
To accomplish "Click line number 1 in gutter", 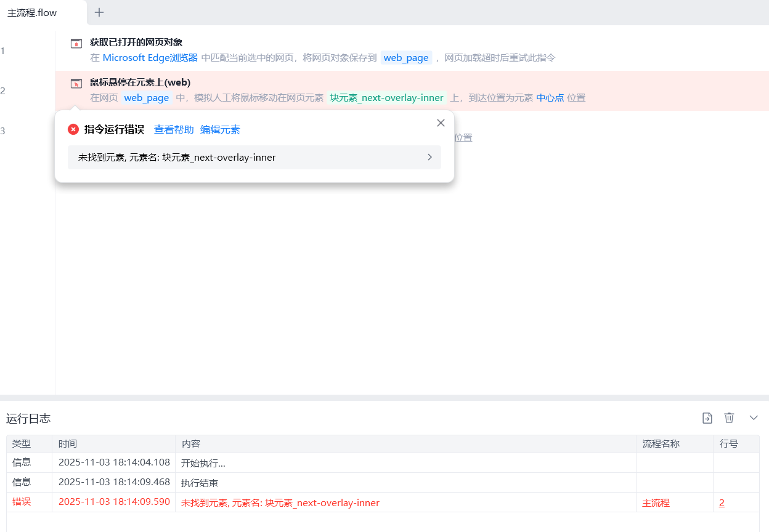I will [x=2, y=50].
